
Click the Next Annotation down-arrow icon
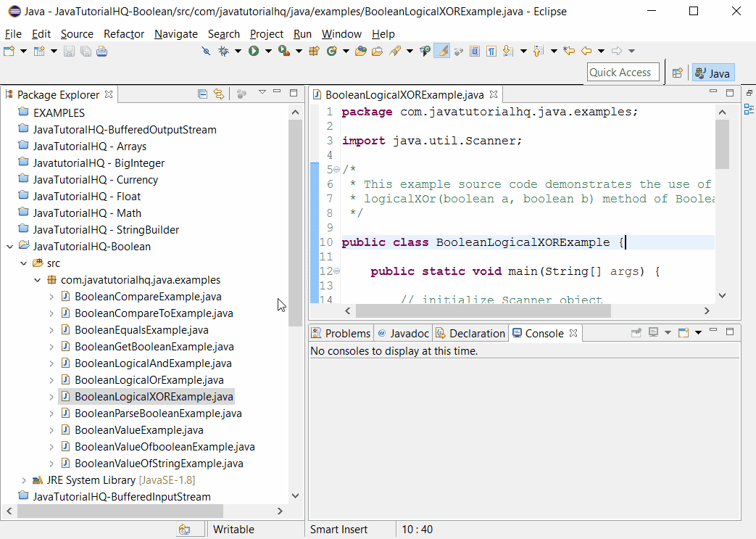(507, 51)
